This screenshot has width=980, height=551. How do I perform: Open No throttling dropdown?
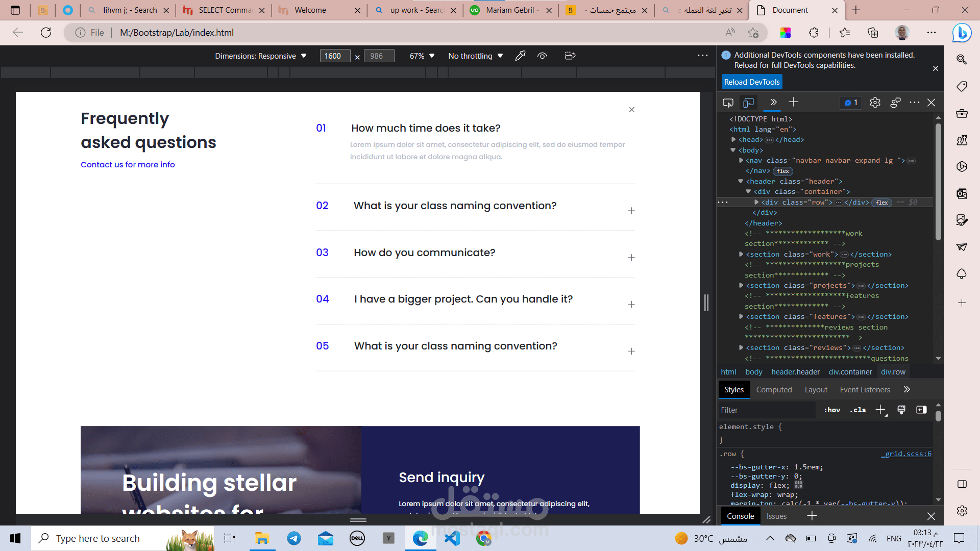pyautogui.click(x=475, y=56)
